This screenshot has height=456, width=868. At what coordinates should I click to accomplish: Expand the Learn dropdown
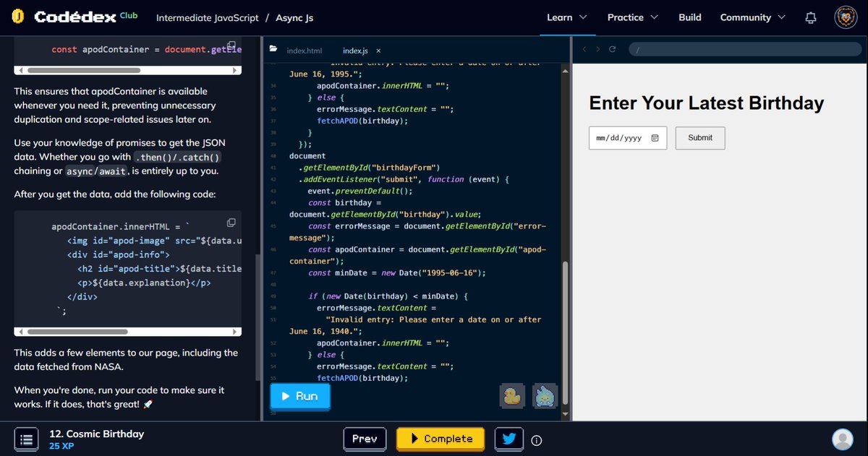click(x=566, y=17)
